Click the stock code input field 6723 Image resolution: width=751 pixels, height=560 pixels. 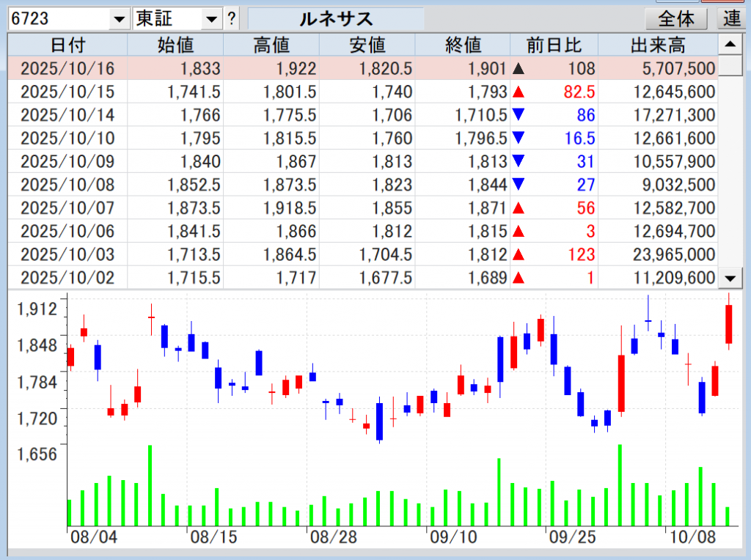(57, 20)
